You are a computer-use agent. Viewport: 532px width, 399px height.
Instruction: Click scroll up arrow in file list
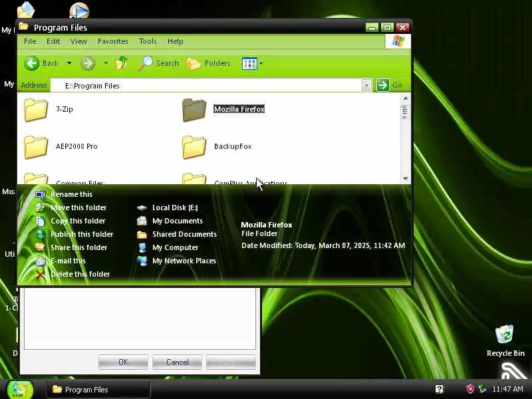pyautogui.click(x=406, y=98)
